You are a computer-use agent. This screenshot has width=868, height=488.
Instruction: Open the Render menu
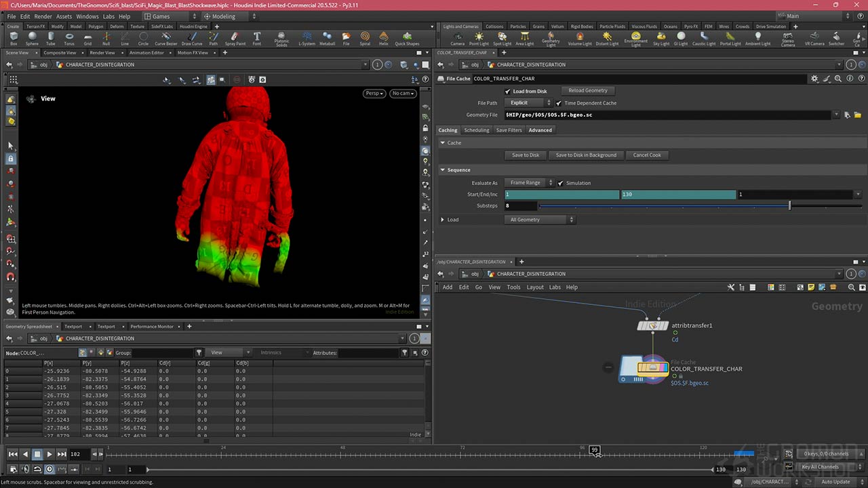43,16
